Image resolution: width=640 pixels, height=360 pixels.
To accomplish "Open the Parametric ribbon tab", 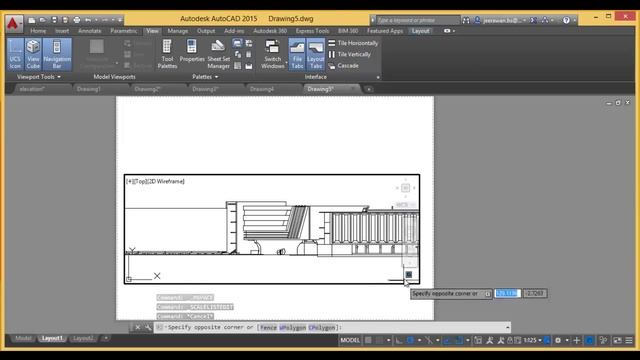I will [124, 31].
